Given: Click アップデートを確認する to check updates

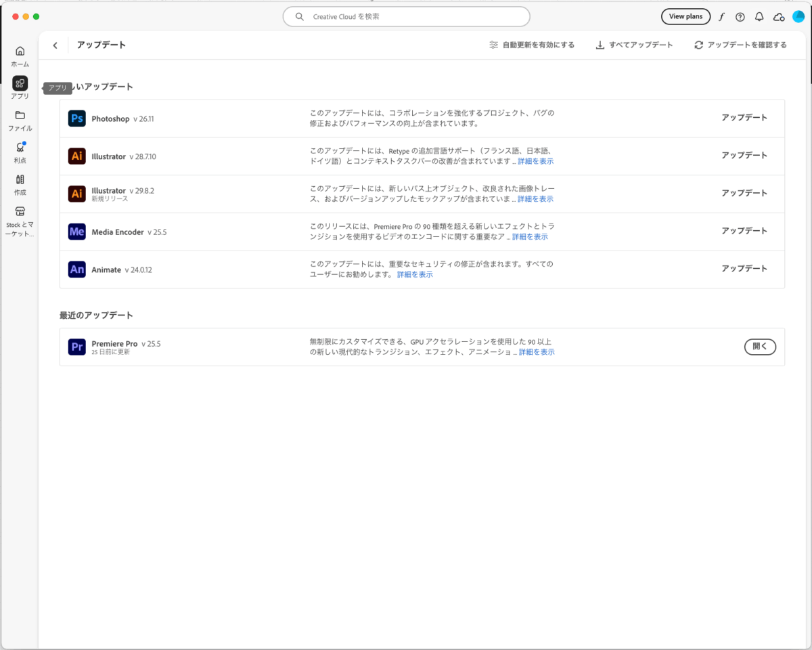Looking at the screenshot, I should click(740, 45).
